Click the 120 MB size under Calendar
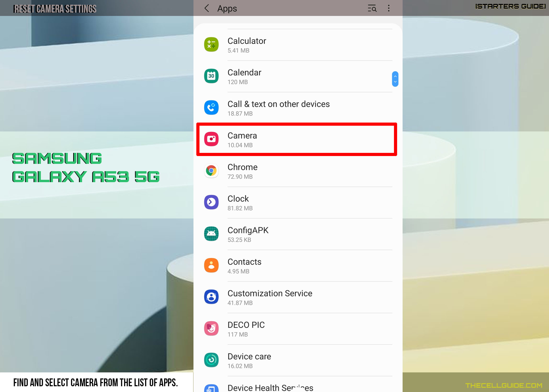This screenshot has height=392, width=549. 238,82
